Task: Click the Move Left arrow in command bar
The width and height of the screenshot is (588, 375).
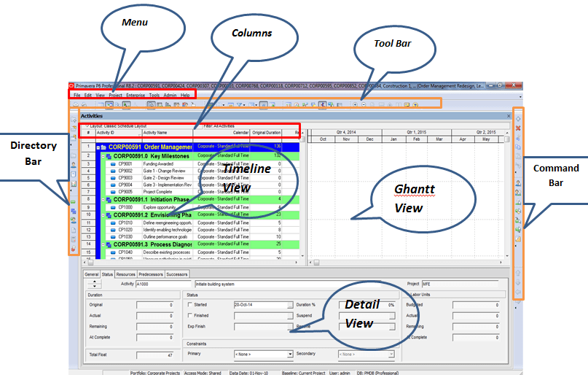Action: 518,292
